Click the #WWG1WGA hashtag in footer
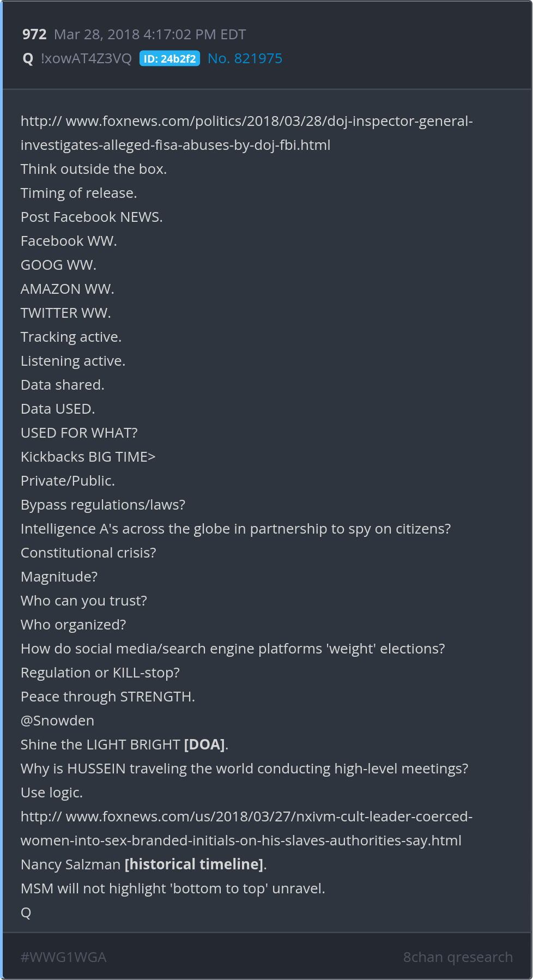 63,957
